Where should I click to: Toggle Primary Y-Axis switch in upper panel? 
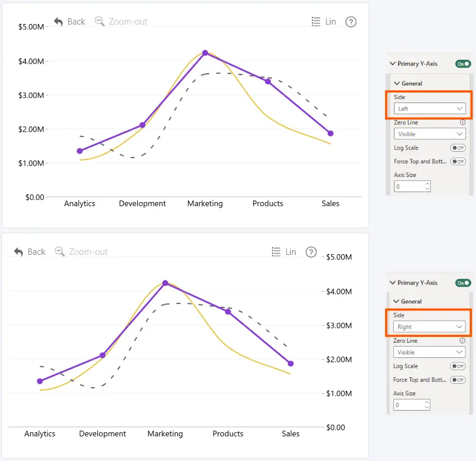pyautogui.click(x=463, y=64)
